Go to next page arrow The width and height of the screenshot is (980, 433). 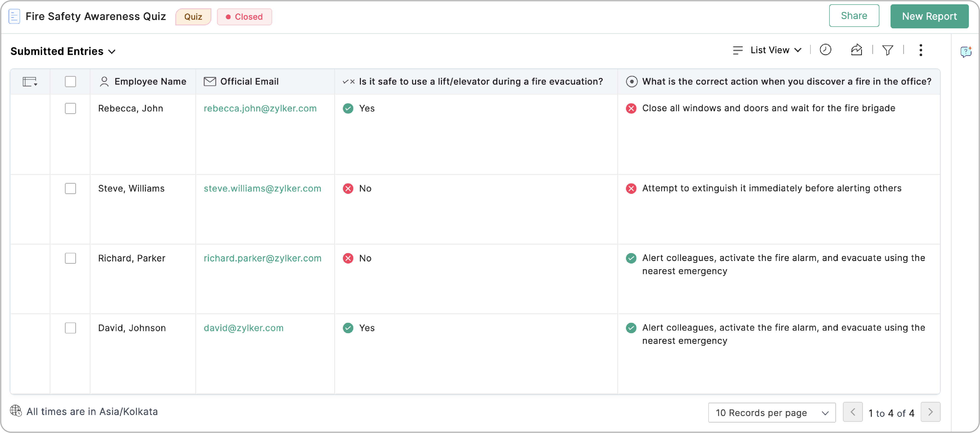coord(930,412)
